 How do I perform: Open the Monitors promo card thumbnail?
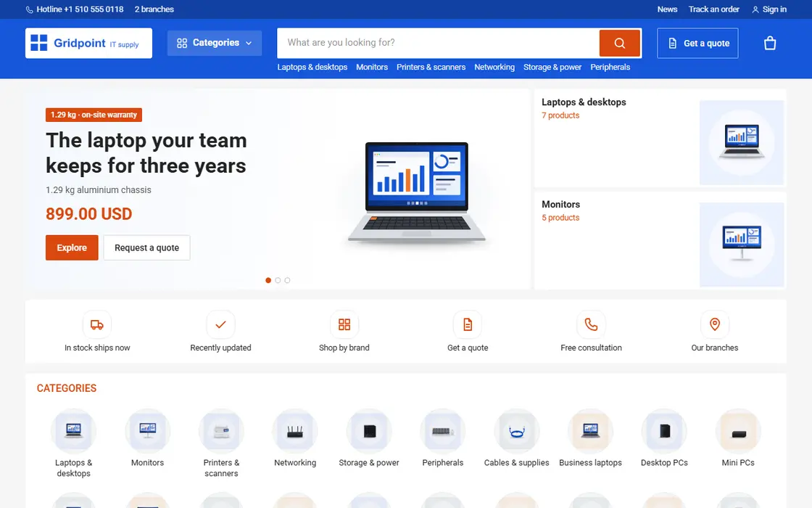[742, 245]
